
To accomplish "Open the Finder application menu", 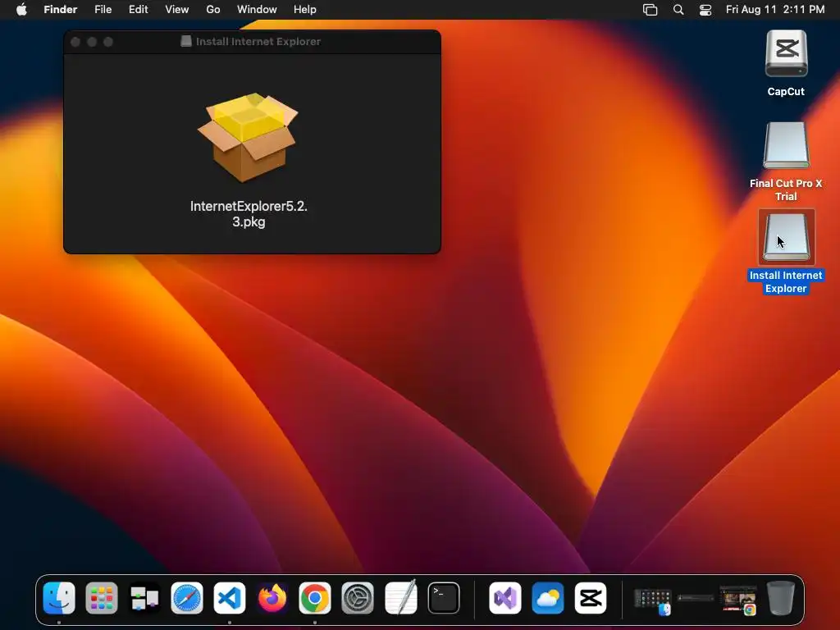I will pos(61,10).
